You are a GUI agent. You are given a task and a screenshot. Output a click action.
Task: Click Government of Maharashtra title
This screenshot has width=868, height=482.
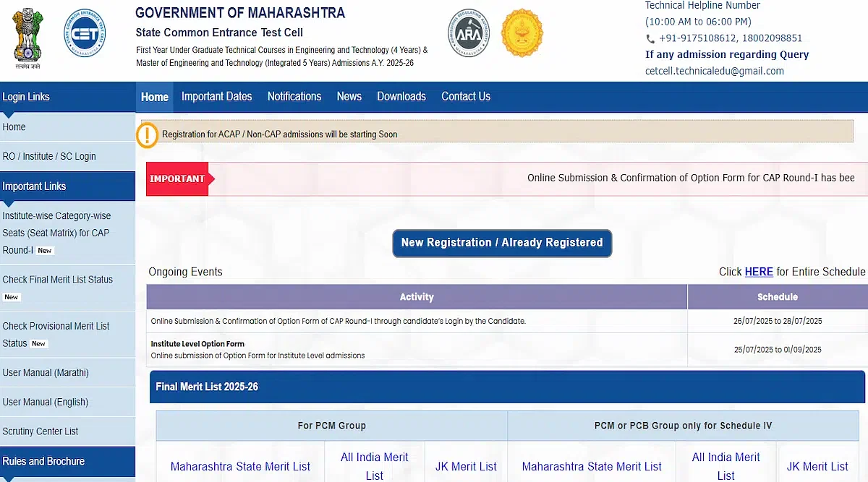coord(240,13)
